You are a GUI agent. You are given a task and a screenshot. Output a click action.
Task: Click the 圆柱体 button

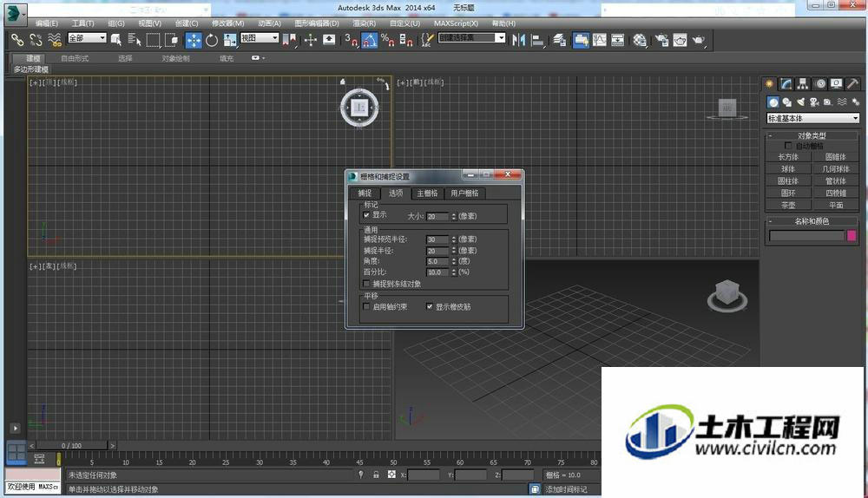[788, 181]
